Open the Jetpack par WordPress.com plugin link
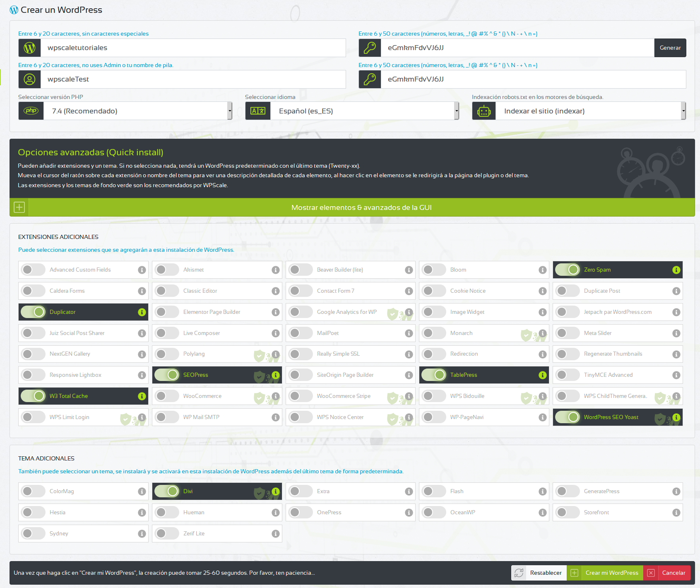The image size is (700, 588). [x=618, y=312]
